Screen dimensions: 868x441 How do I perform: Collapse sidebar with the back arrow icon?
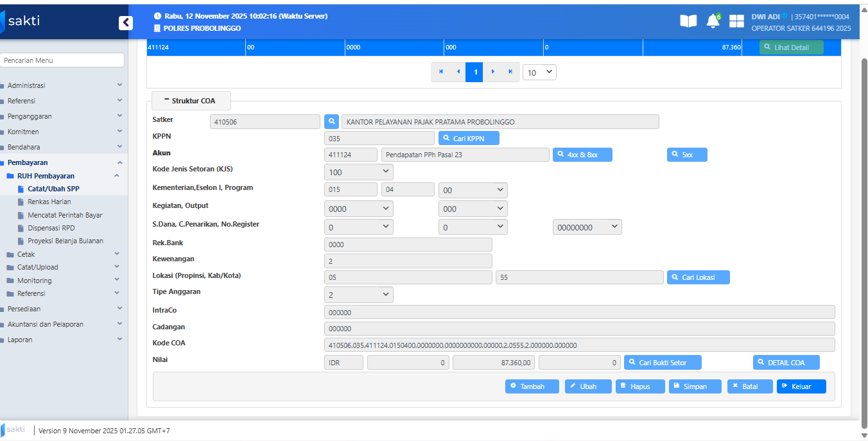tap(126, 22)
